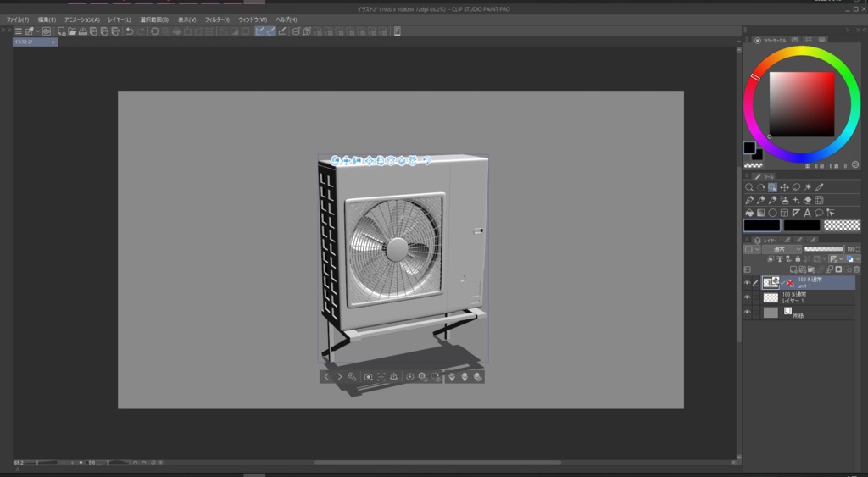Open the フィルター(I) menu
Viewport: 868px width, 477px height.
(x=217, y=20)
